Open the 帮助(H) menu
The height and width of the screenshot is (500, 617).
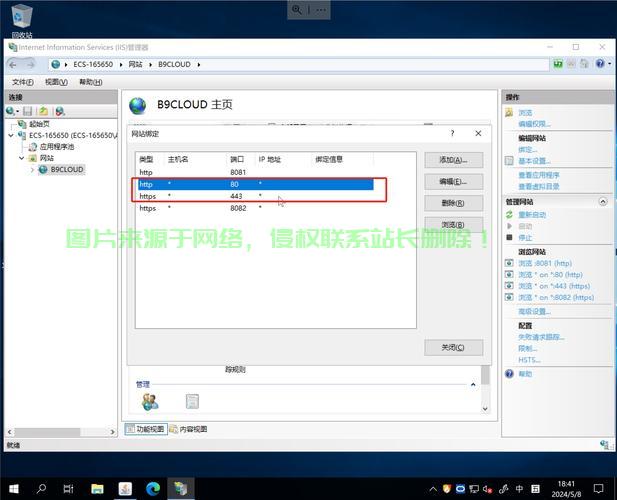[91, 82]
